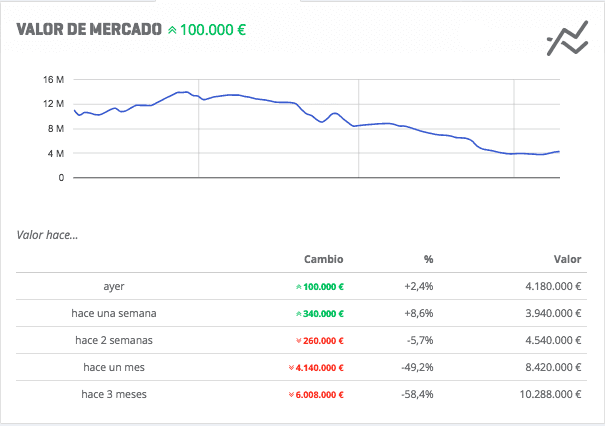Click the hace un mes row label
The height and width of the screenshot is (426, 605).
[114, 367]
